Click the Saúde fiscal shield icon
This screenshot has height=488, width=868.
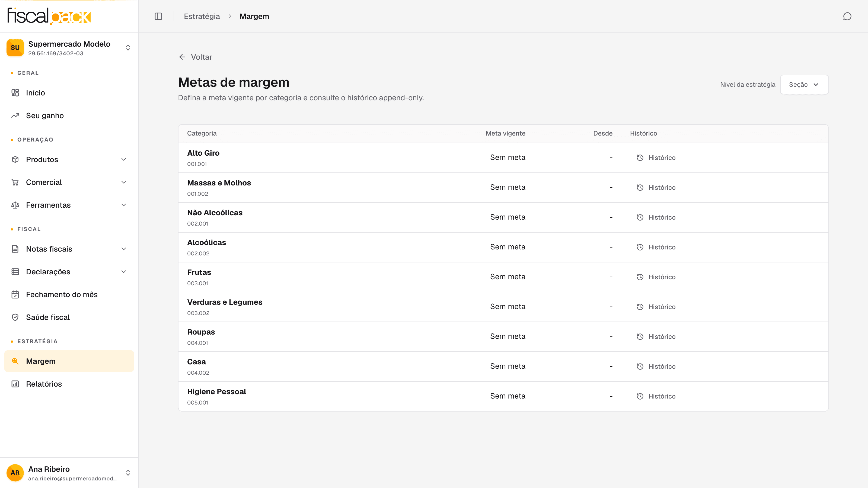pos(15,317)
